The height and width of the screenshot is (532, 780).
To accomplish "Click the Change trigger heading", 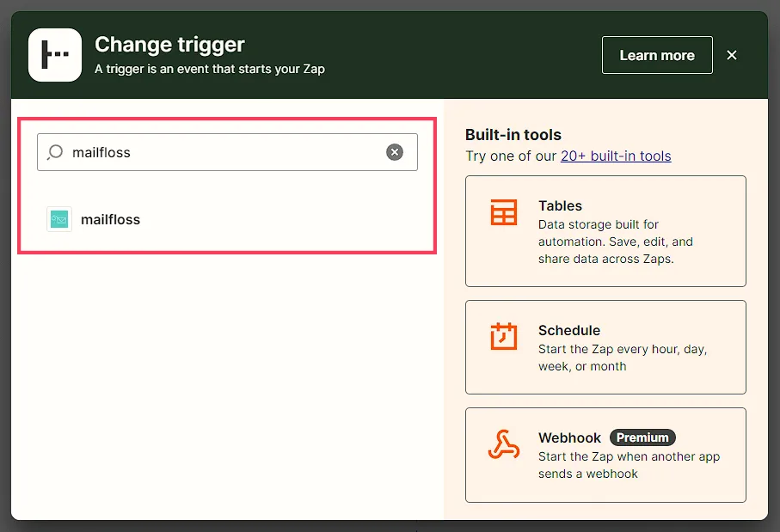I will click(169, 45).
